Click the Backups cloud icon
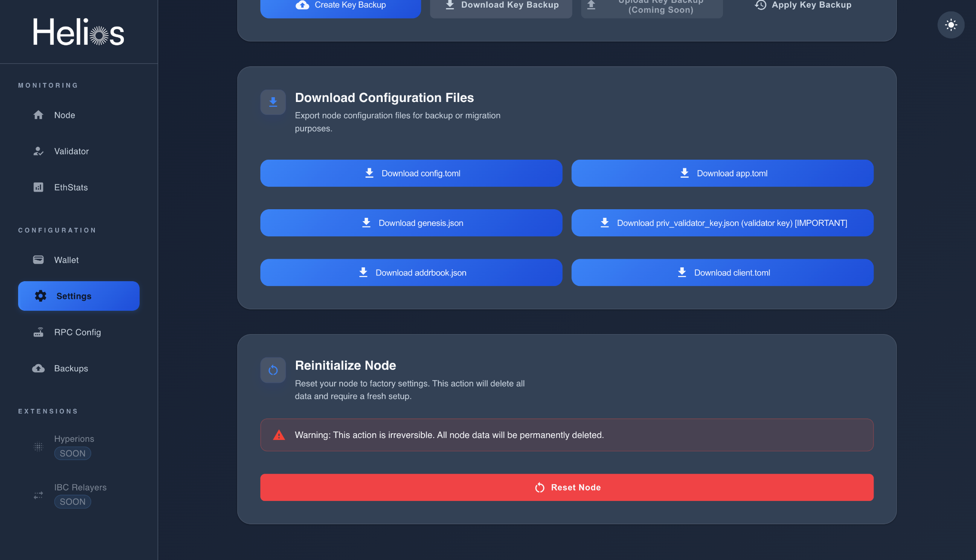Screen dimensions: 976x560 38,368
